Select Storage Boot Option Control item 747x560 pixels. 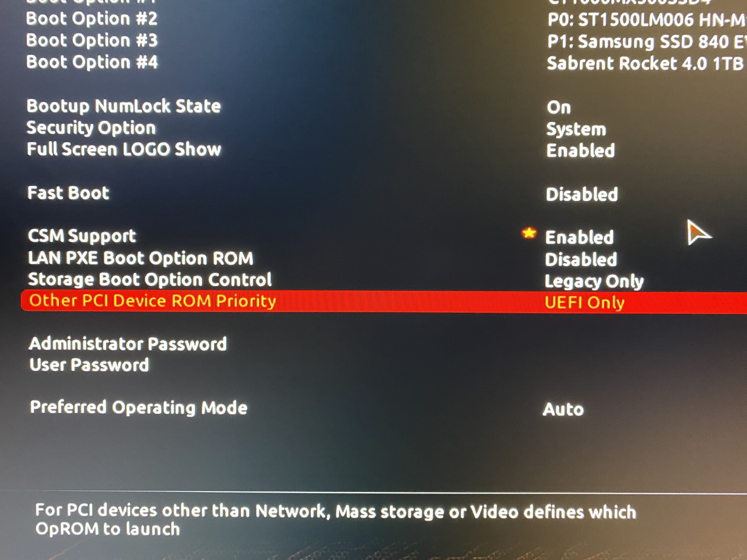point(150,279)
